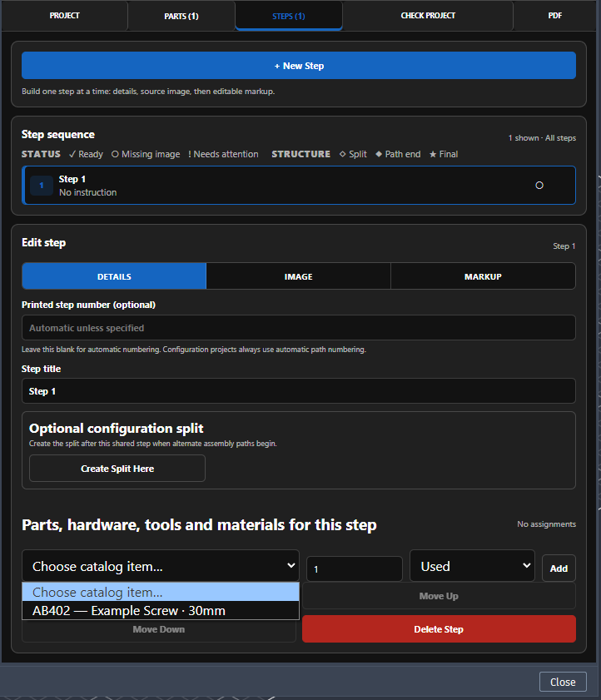The height and width of the screenshot is (700, 601).
Task: Click the red Delete Step button
Action: click(439, 629)
